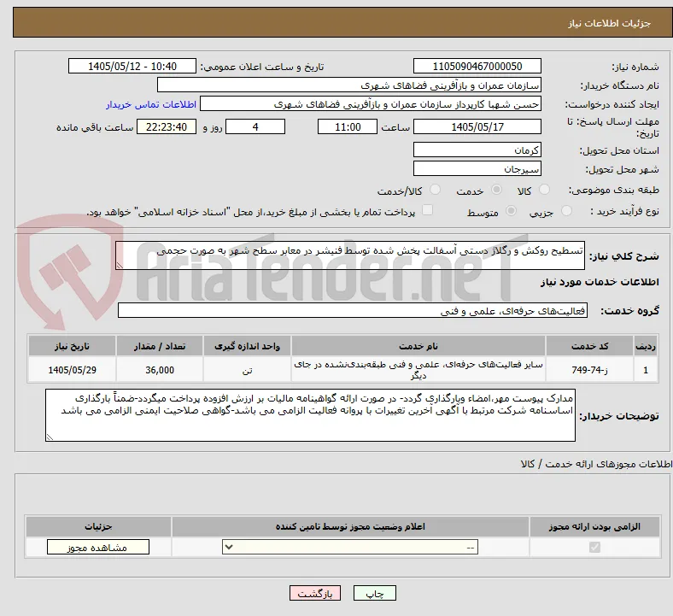Click the resize handle of توضیحات خریدار box
Screen dimensions: 673x616
(x=50, y=437)
